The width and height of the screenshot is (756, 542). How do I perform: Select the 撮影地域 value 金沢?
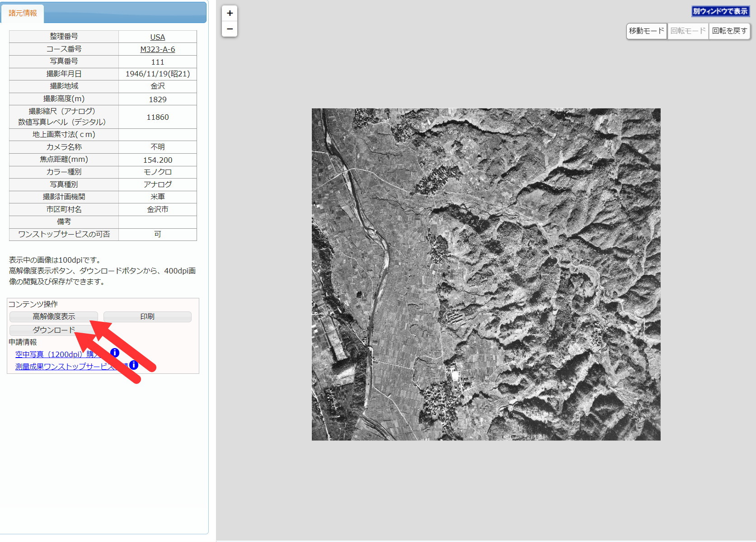tap(158, 86)
